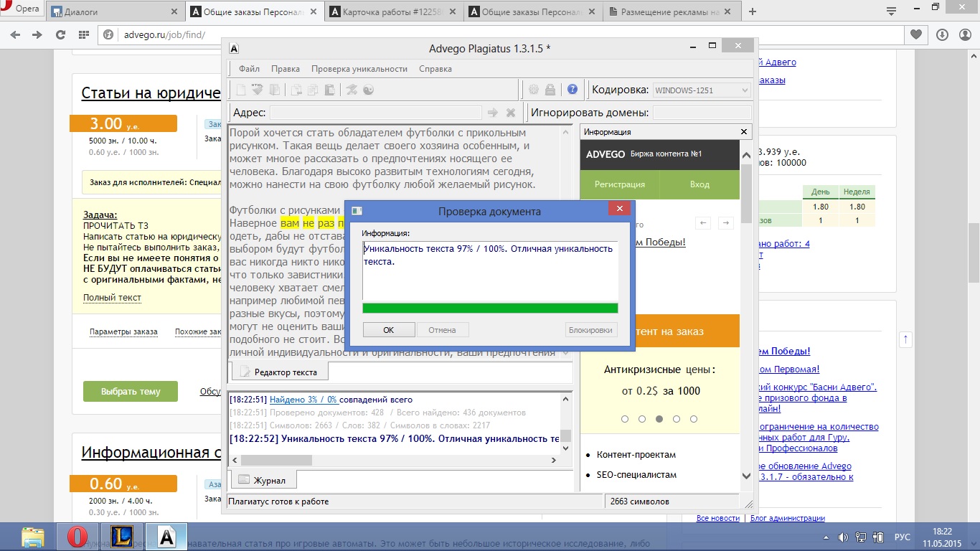Open Opera tab list menu icon
Image resolution: width=980 pixels, height=551 pixels.
[x=892, y=12]
